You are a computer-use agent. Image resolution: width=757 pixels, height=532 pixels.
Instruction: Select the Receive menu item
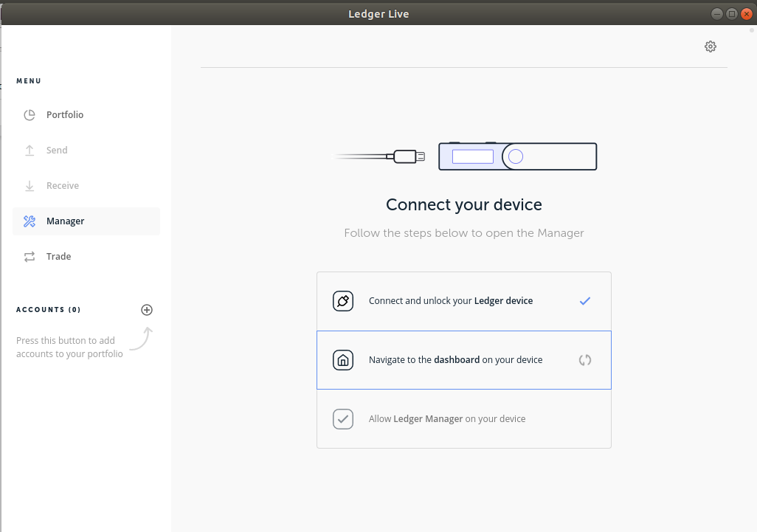[86, 186]
